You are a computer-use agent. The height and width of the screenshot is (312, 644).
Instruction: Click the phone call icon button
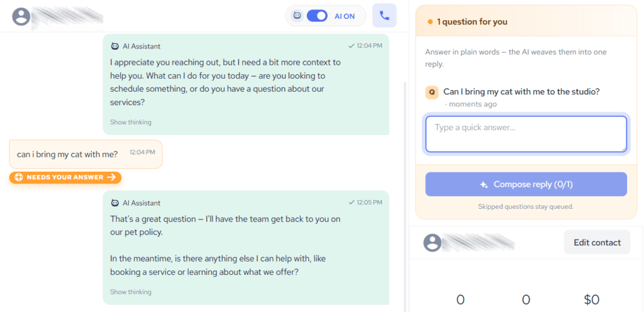(x=384, y=16)
